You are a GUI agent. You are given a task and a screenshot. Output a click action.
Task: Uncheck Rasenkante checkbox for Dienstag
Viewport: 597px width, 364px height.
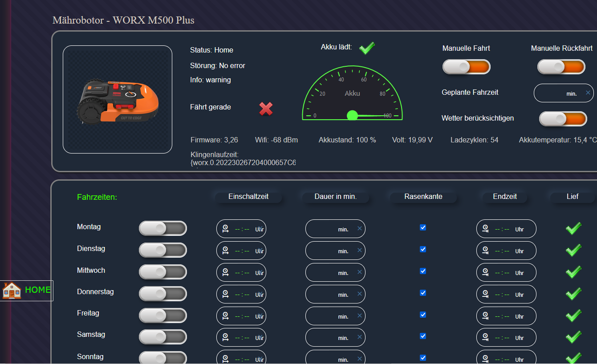click(x=423, y=249)
